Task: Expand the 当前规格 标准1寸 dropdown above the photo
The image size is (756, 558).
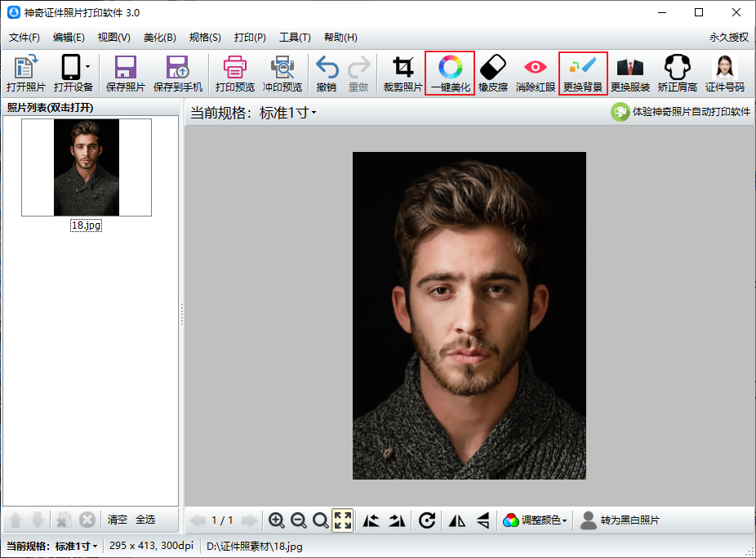Action: click(254, 113)
